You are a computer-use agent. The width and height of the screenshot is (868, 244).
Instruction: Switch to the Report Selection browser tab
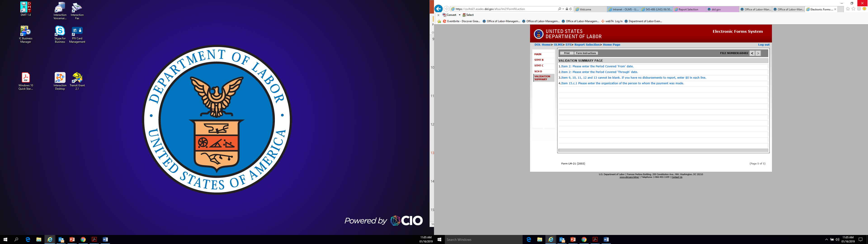coord(688,9)
